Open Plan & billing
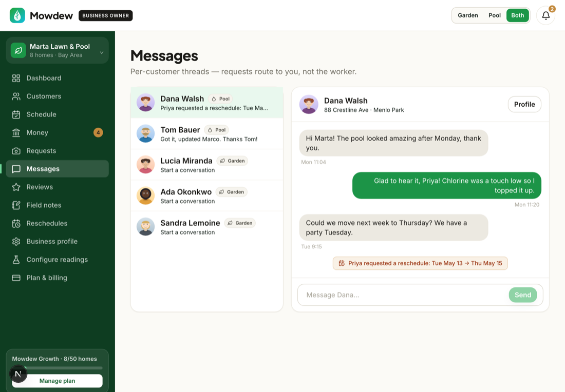The image size is (565, 392). (x=58, y=278)
